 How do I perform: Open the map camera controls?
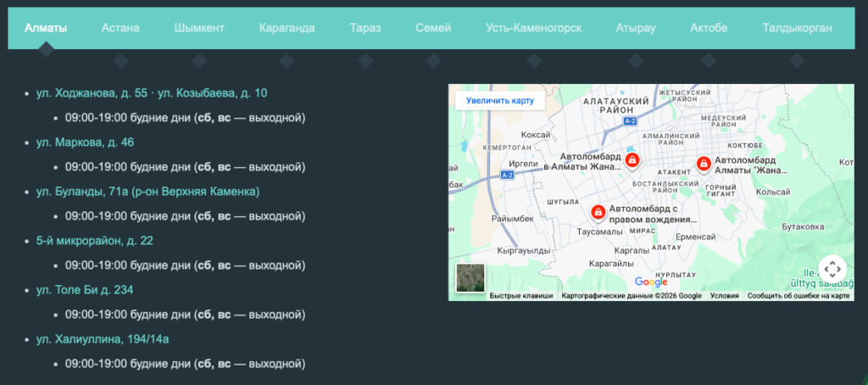(832, 269)
